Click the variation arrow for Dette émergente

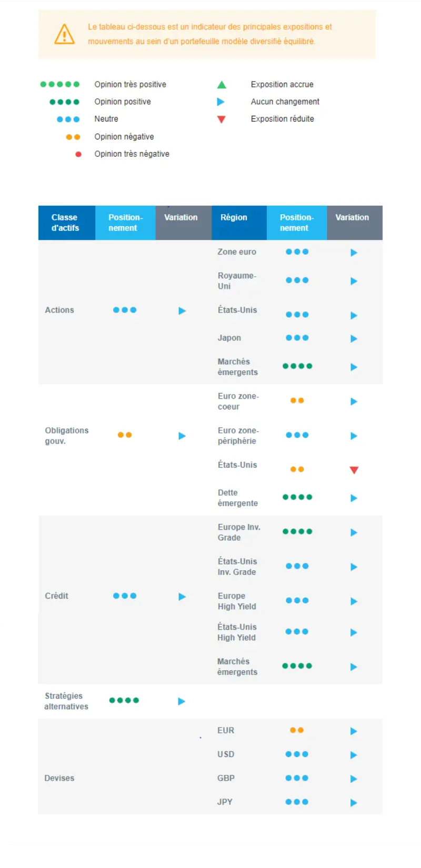point(354,498)
